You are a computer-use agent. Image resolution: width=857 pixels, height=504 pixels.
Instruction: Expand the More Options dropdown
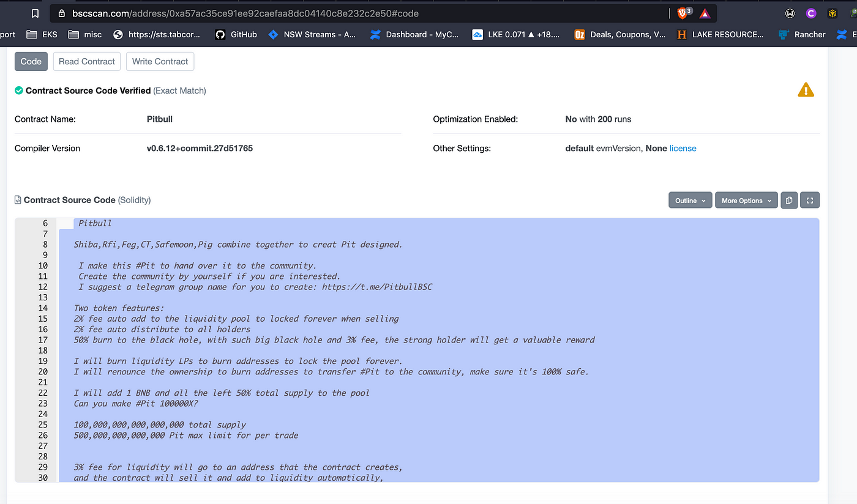[x=746, y=200]
